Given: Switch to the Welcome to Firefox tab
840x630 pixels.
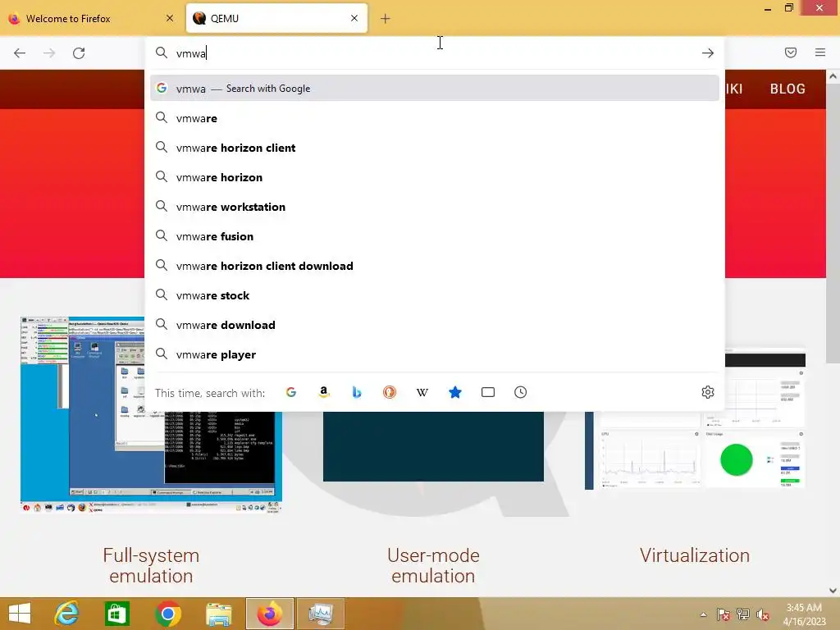Looking at the screenshot, I should 91,18.
